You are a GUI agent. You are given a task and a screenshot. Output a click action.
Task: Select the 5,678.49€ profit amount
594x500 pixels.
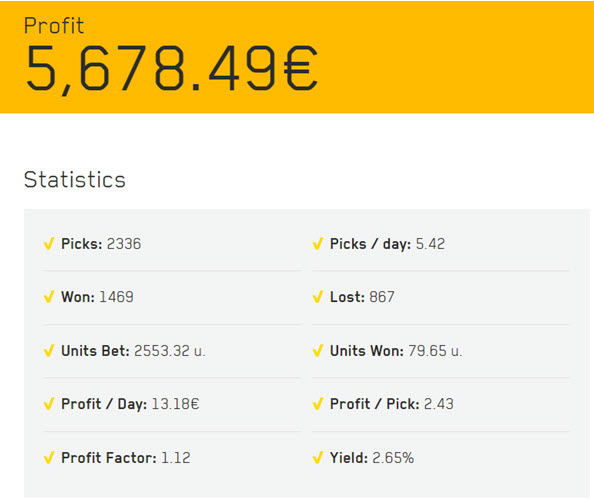pyautogui.click(x=171, y=69)
